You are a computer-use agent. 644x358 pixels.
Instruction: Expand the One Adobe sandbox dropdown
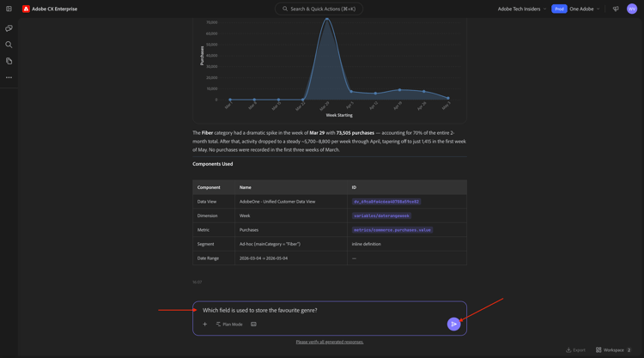(585, 9)
